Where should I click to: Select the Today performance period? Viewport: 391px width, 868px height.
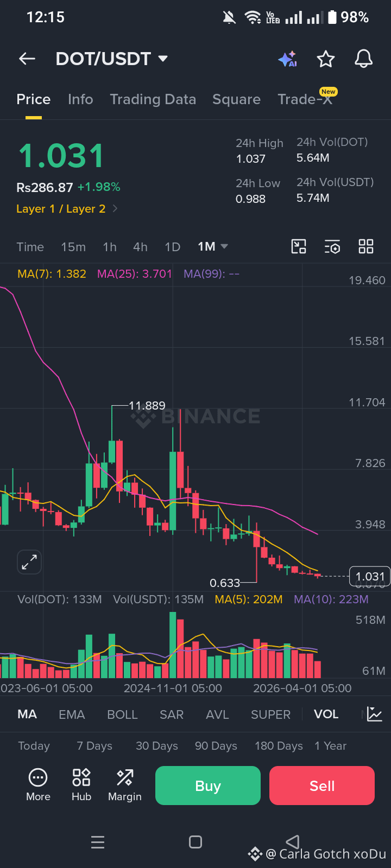34,746
